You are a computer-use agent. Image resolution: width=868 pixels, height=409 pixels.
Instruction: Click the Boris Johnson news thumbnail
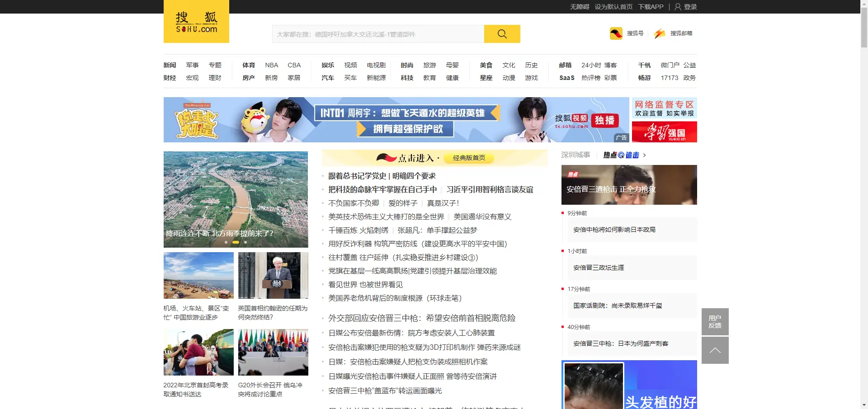(273, 275)
